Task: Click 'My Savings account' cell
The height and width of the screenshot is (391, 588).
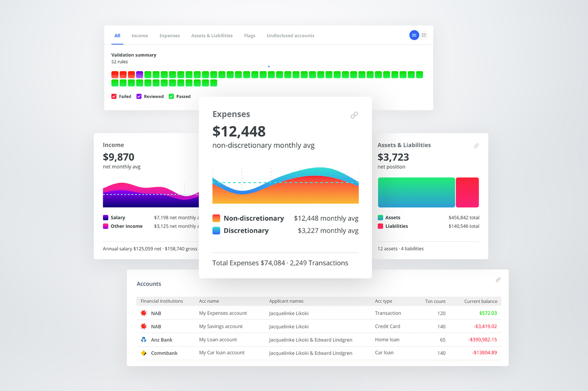Action: click(221, 326)
